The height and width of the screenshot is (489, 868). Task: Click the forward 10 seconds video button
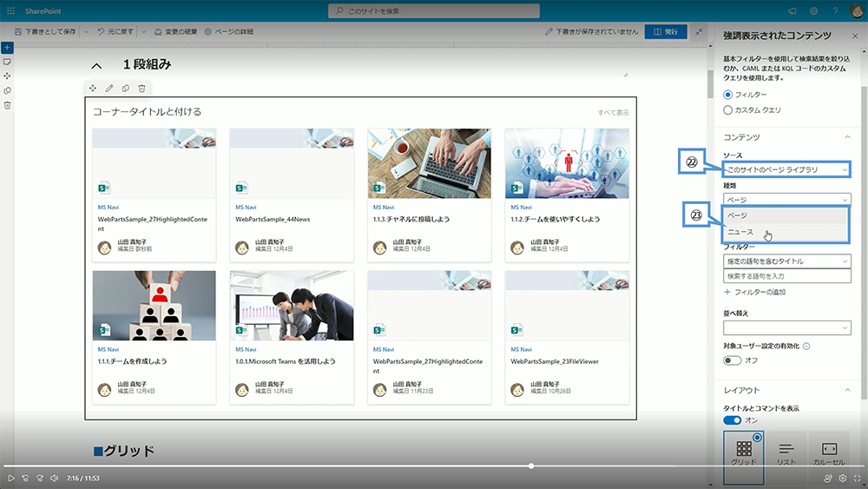click(40, 478)
